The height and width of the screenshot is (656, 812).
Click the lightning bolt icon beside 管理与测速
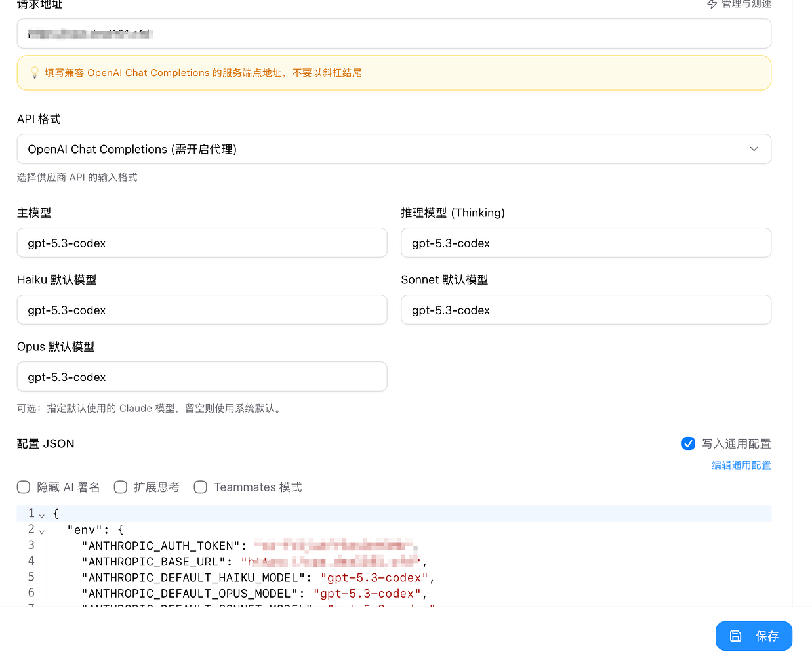click(712, 4)
